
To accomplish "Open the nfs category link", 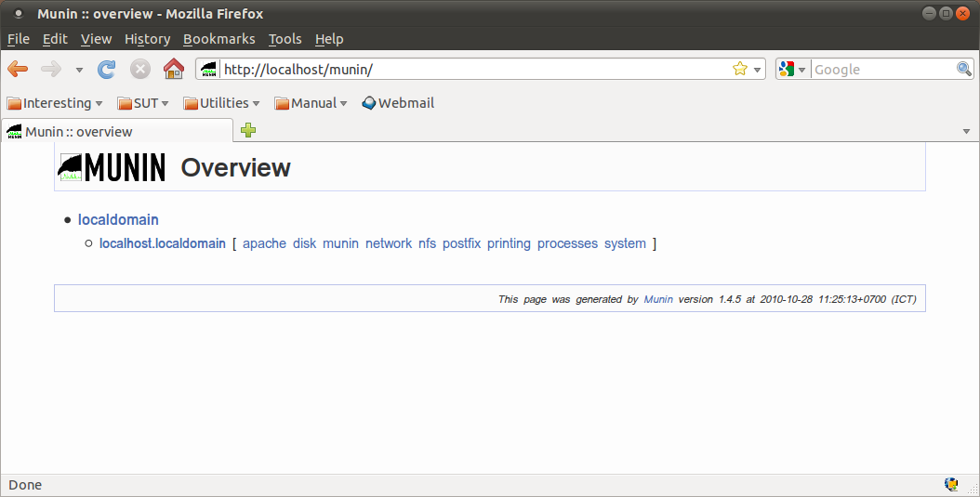I will pos(428,243).
